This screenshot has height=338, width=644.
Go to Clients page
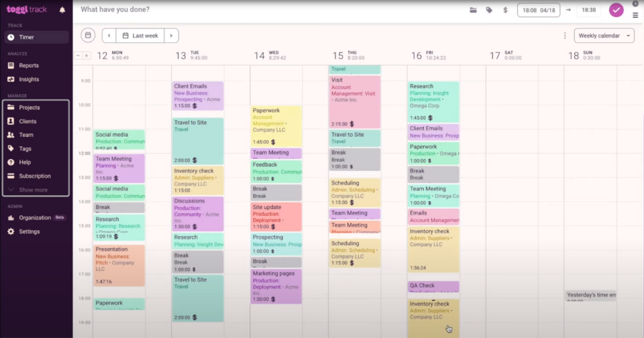point(28,121)
